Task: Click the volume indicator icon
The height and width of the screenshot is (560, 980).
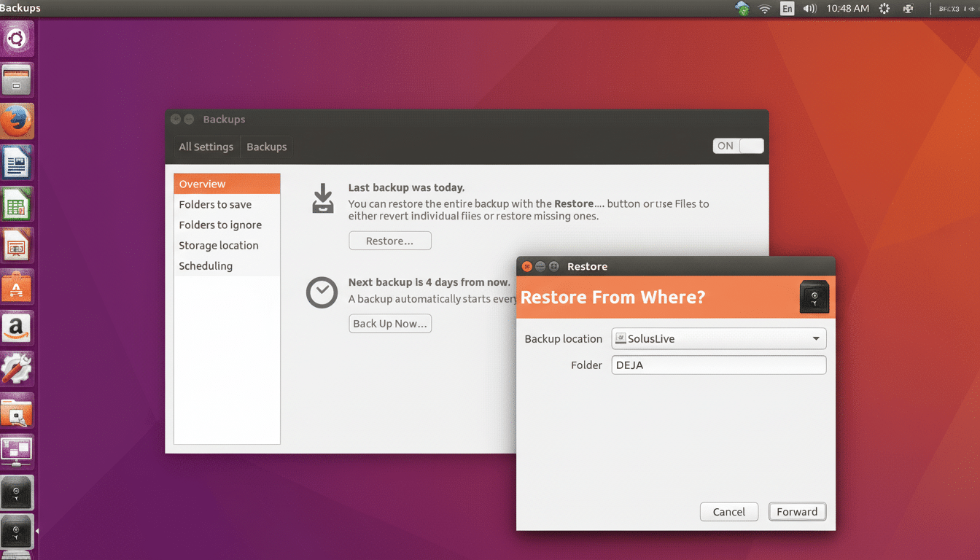Action: click(809, 9)
